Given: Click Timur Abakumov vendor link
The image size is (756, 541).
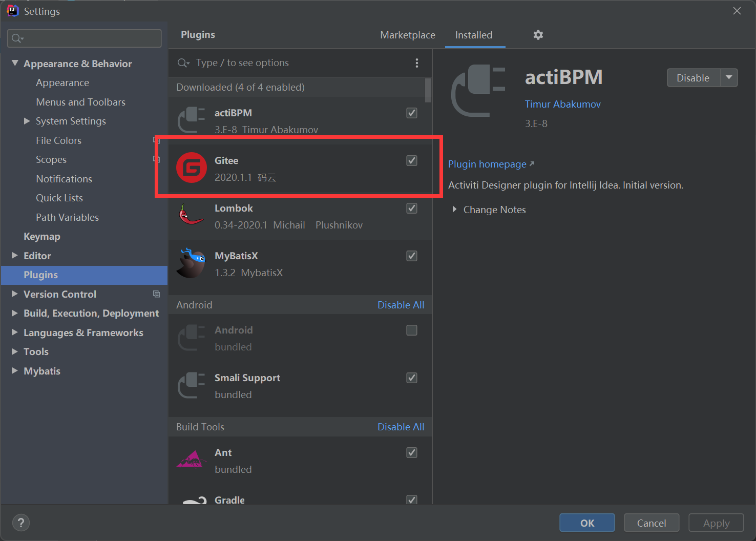Looking at the screenshot, I should point(562,104).
